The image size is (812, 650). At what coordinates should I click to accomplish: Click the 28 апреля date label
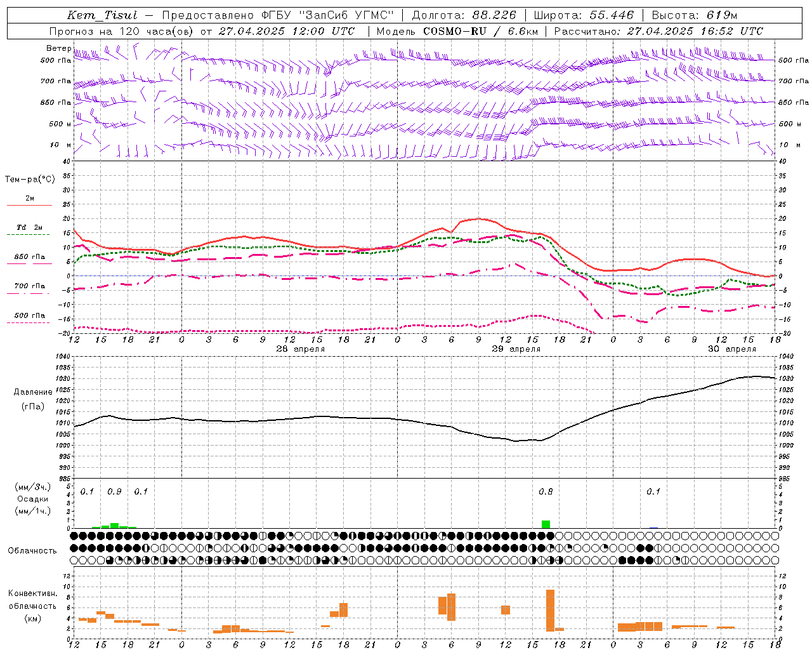pos(300,349)
